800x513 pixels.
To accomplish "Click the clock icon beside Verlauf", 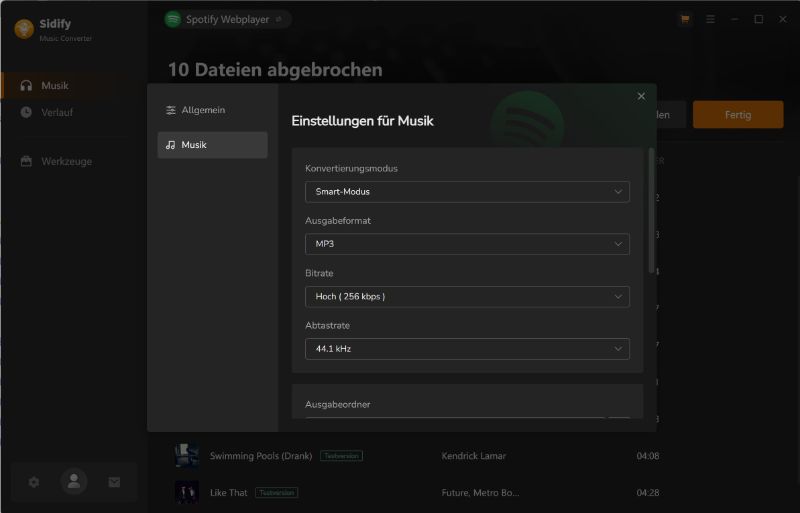I will [x=26, y=112].
